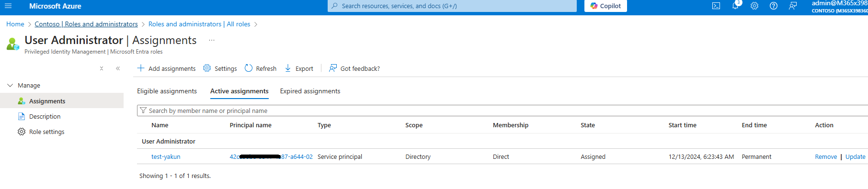Screen dimensions: 868x189
Task: Switch to Eligible assignments tab
Action: pyautogui.click(x=167, y=91)
